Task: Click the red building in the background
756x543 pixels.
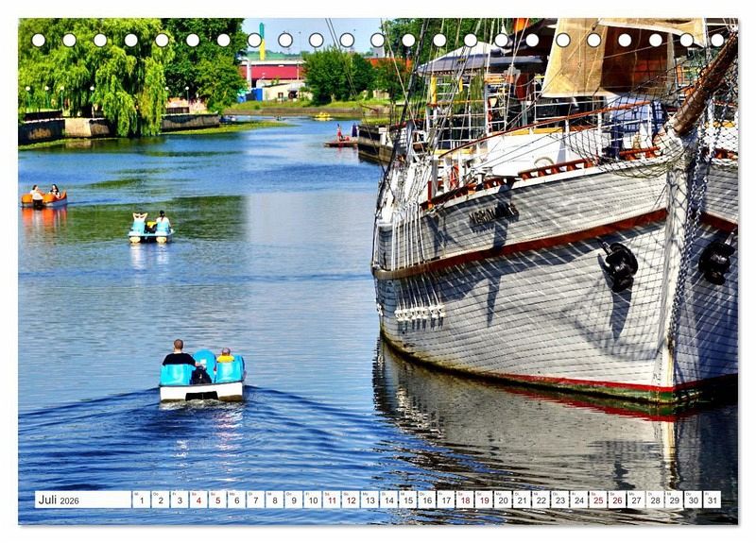Action: click(272, 71)
